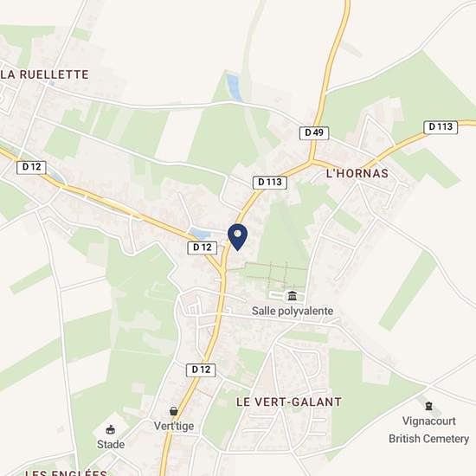476x476 pixels.
Task: Click the D 12 shield beside the pin
Action: (x=203, y=248)
